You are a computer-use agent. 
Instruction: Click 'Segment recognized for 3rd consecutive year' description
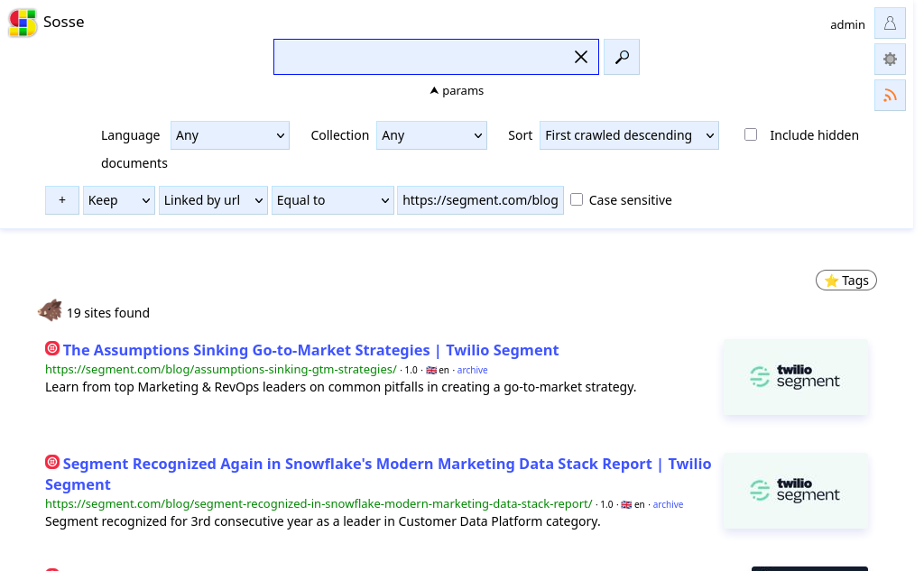323,521
